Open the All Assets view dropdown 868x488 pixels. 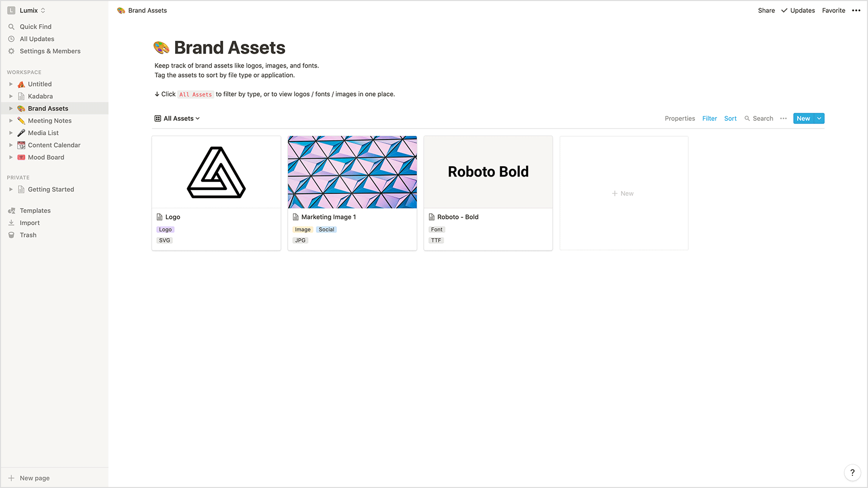177,119
